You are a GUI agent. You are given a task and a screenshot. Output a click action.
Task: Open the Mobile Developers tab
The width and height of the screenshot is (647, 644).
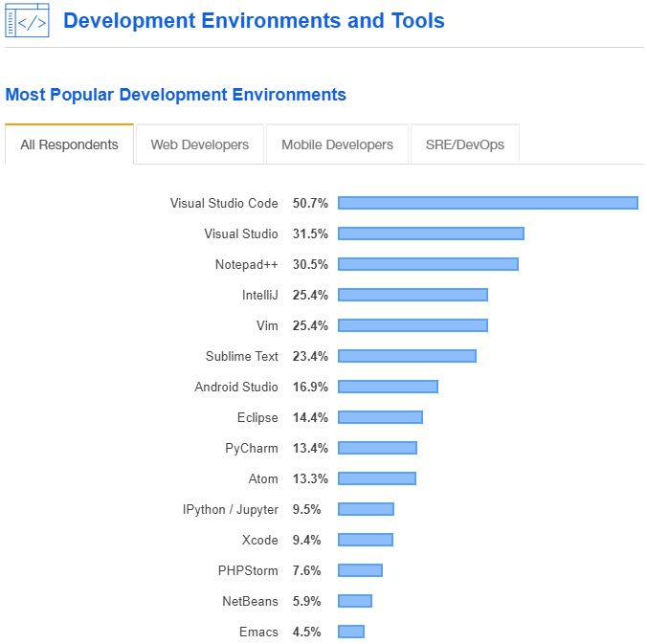(337, 144)
